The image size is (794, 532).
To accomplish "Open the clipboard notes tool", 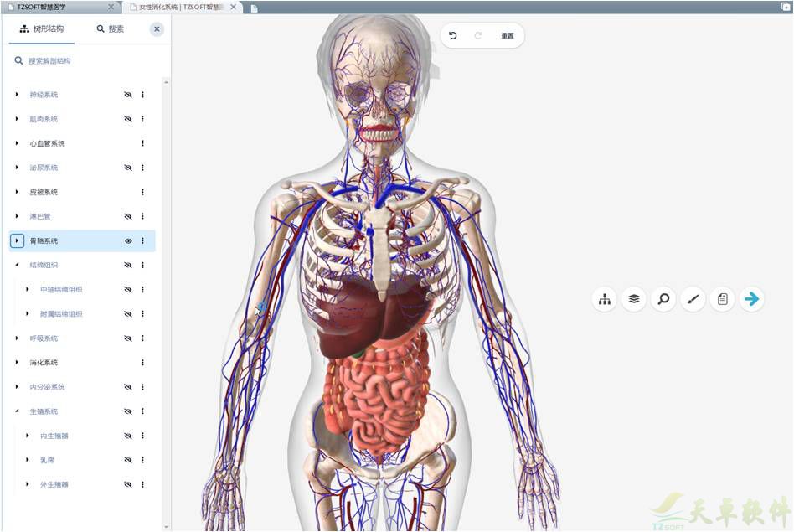I will pyautogui.click(x=722, y=299).
